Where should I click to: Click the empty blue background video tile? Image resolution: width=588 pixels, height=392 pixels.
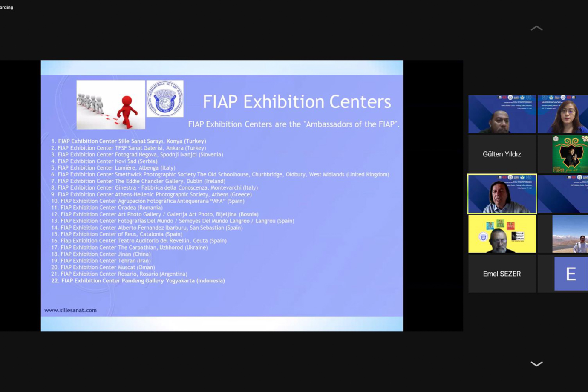click(x=562, y=194)
